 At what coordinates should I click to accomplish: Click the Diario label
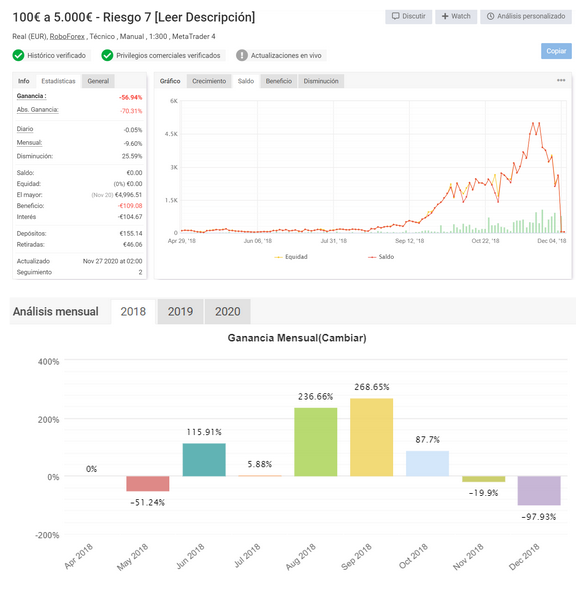(x=25, y=129)
